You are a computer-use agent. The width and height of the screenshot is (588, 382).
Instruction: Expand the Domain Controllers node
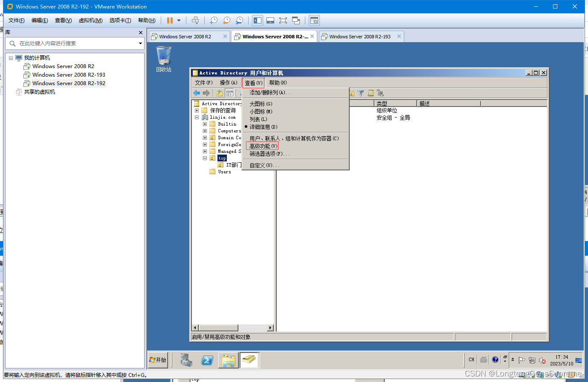point(205,138)
